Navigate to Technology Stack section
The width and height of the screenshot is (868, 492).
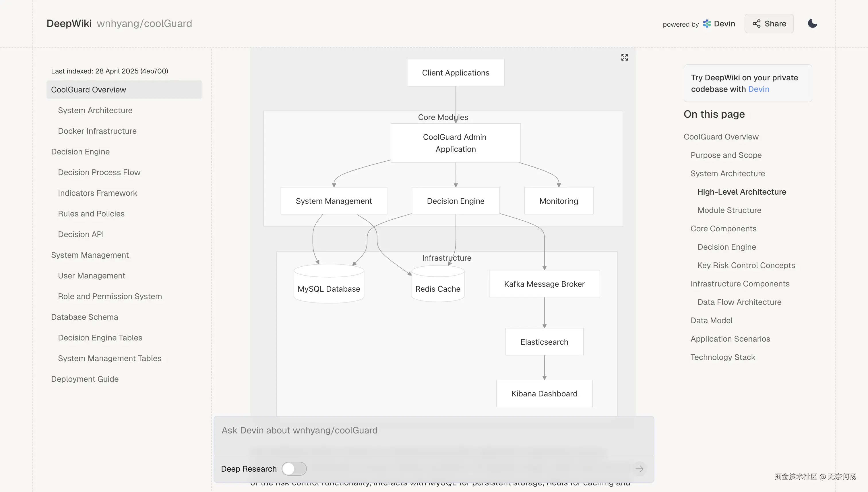(723, 357)
